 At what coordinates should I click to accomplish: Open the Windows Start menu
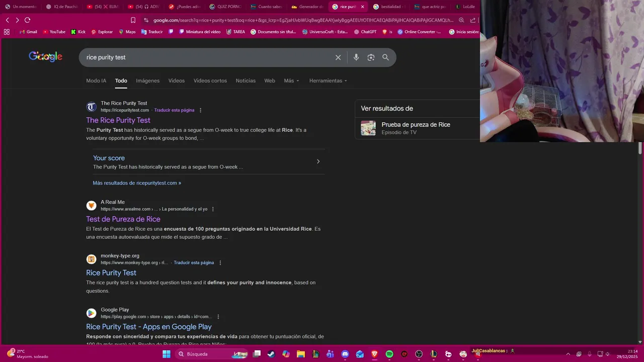pyautogui.click(x=167, y=354)
